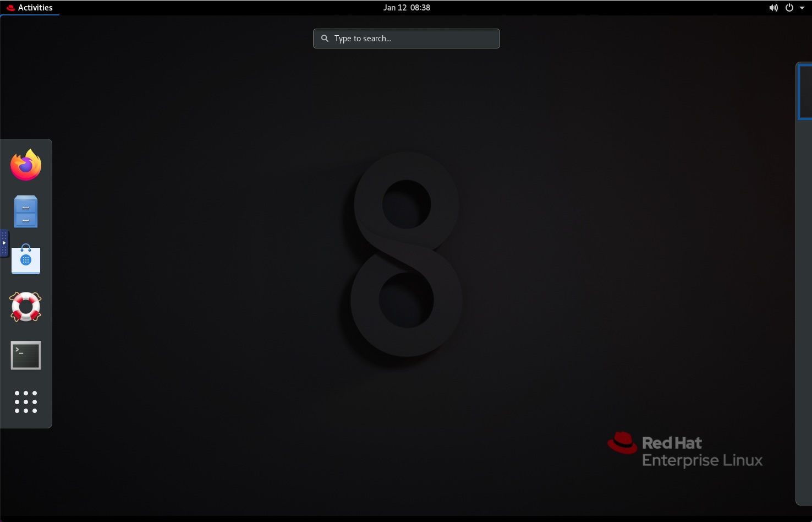The height and width of the screenshot is (522, 812).
Task: Click the Activities label to close overview
Action: point(35,8)
